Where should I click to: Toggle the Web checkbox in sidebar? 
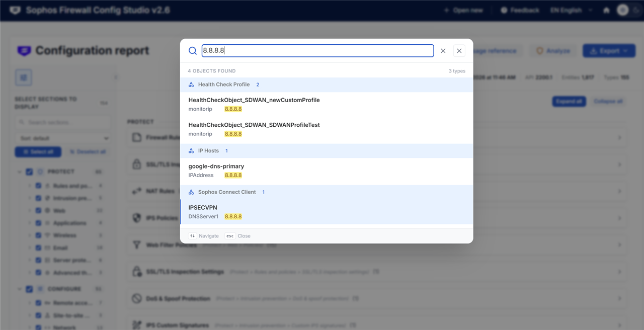click(38, 211)
